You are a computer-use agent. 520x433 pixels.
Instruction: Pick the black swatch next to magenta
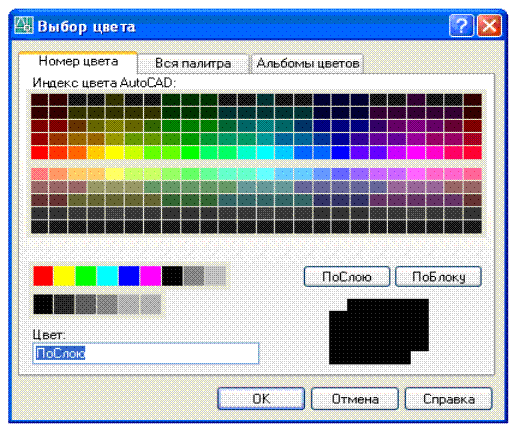172,276
